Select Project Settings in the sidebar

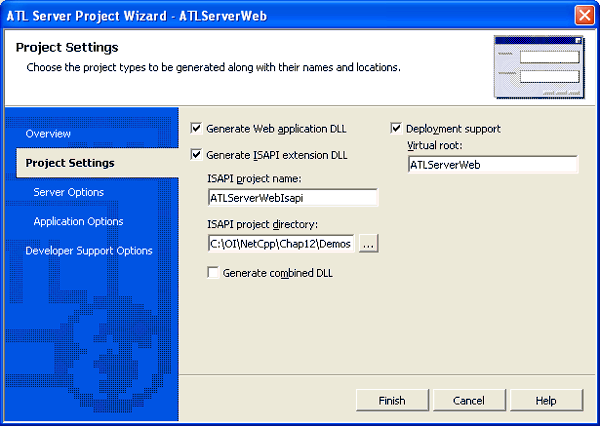click(70, 162)
